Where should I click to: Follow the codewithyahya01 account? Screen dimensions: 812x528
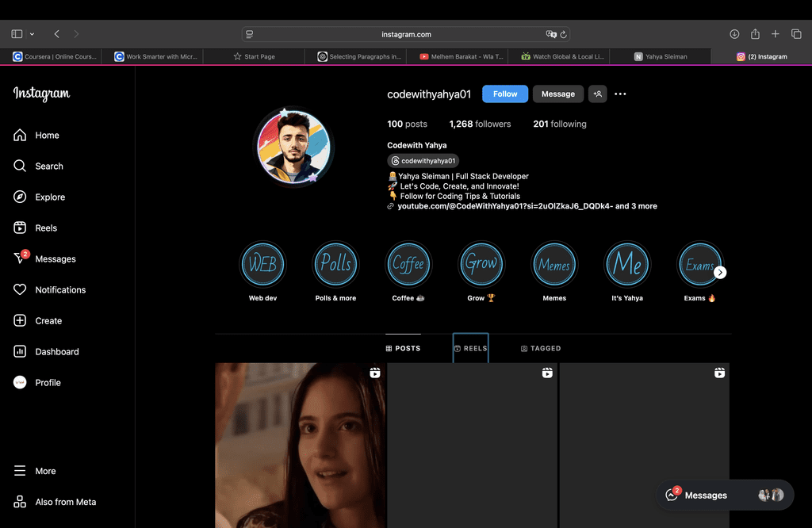pos(505,94)
